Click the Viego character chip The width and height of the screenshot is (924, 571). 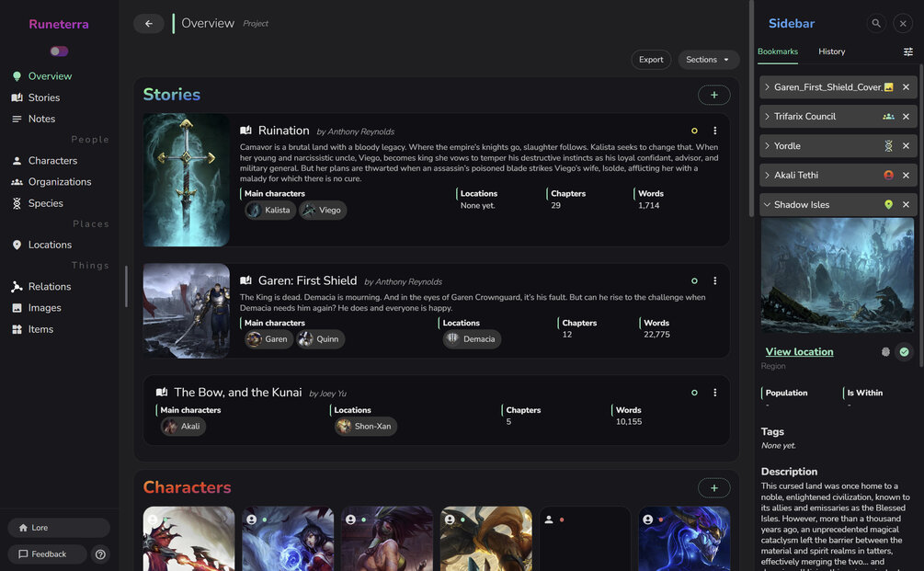pyautogui.click(x=323, y=211)
